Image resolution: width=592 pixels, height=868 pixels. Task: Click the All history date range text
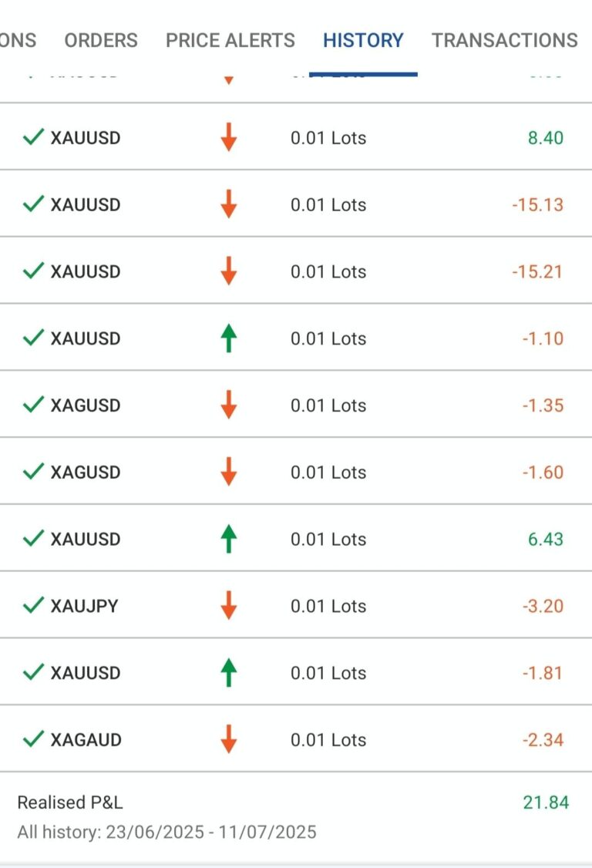click(x=166, y=832)
